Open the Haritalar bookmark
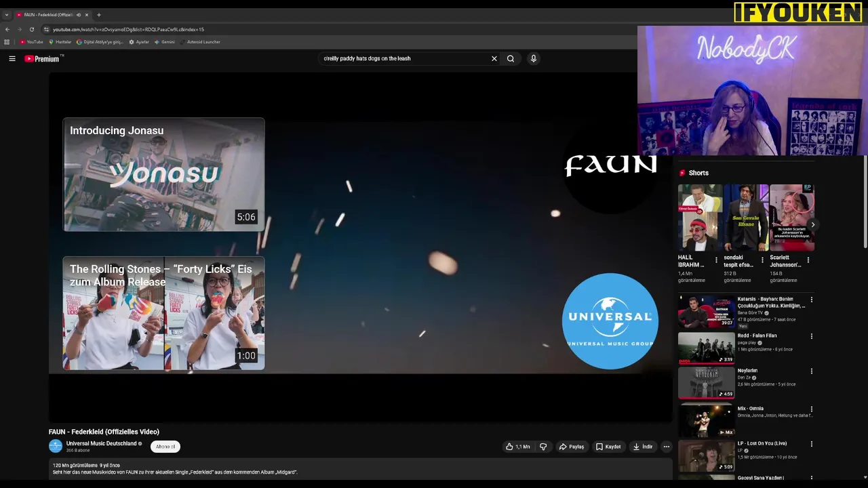Viewport: 868px width, 488px height. [x=60, y=42]
